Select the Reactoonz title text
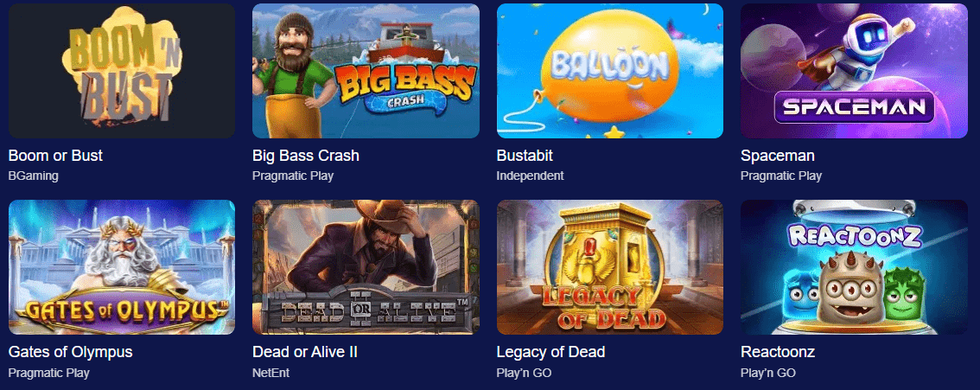Image resolution: width=980 pixels, height=390 pixels. click(778, 352)
